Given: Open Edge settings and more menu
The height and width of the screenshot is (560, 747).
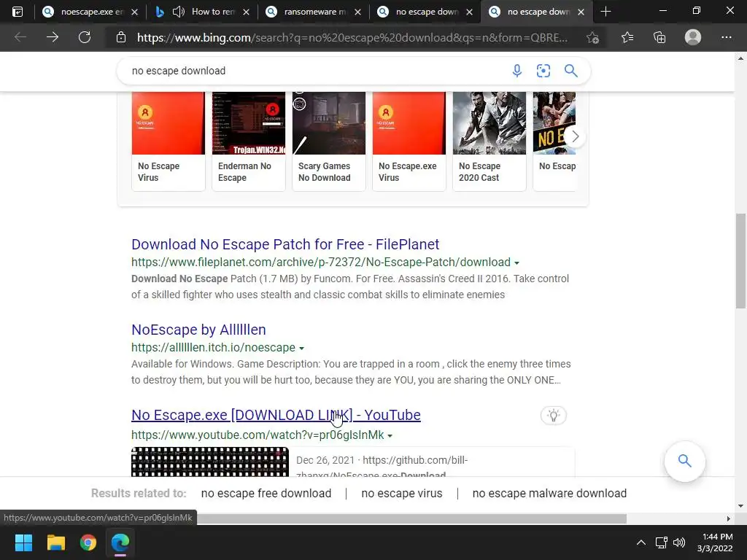Looking at the screenshot, I should pyautogui.click(x=726, y=37).
